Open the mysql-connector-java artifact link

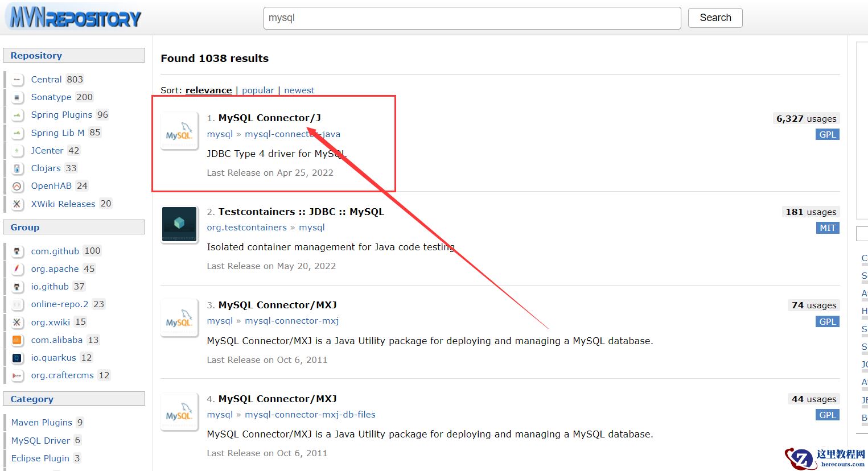pos(293,134)
